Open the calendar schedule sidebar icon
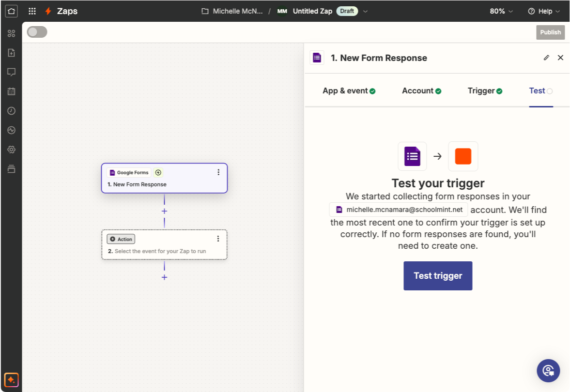The width and height of the screenshot is (570, 392). tap(11, 91)
